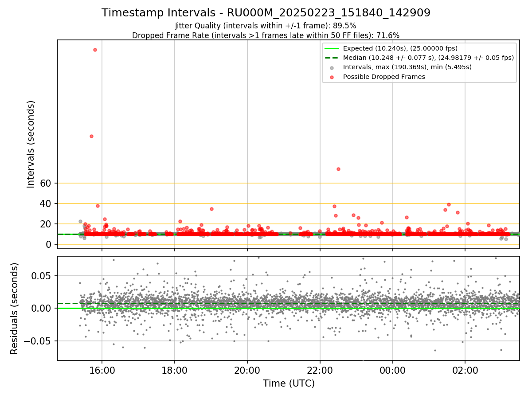Click the 02:00 x-axis tick label

point(465,370)
